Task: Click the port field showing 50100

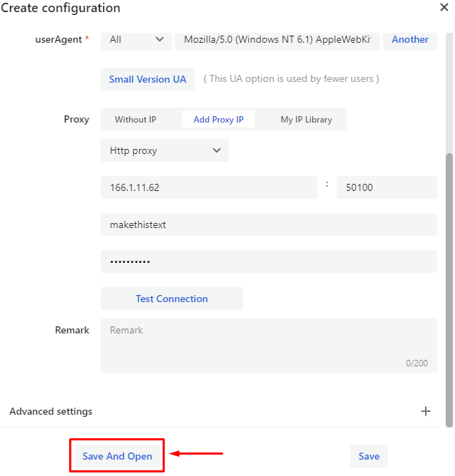Action: [x=386, y=187]
